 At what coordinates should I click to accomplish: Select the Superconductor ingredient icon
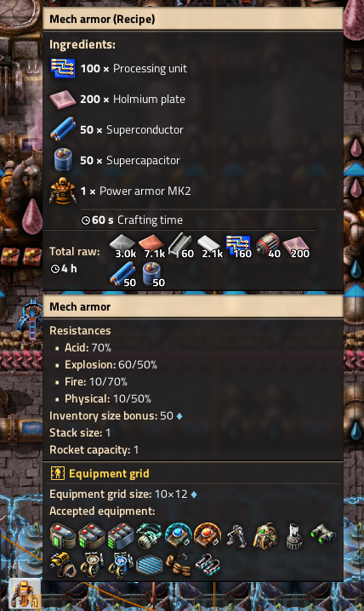pyautogui.click(x=63, y=129)
